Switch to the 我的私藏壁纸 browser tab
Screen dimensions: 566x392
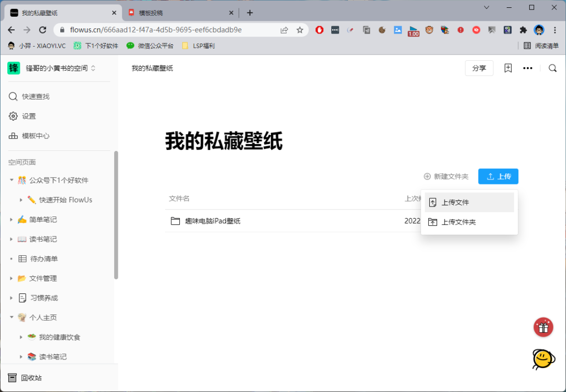(x=63, y=13)
